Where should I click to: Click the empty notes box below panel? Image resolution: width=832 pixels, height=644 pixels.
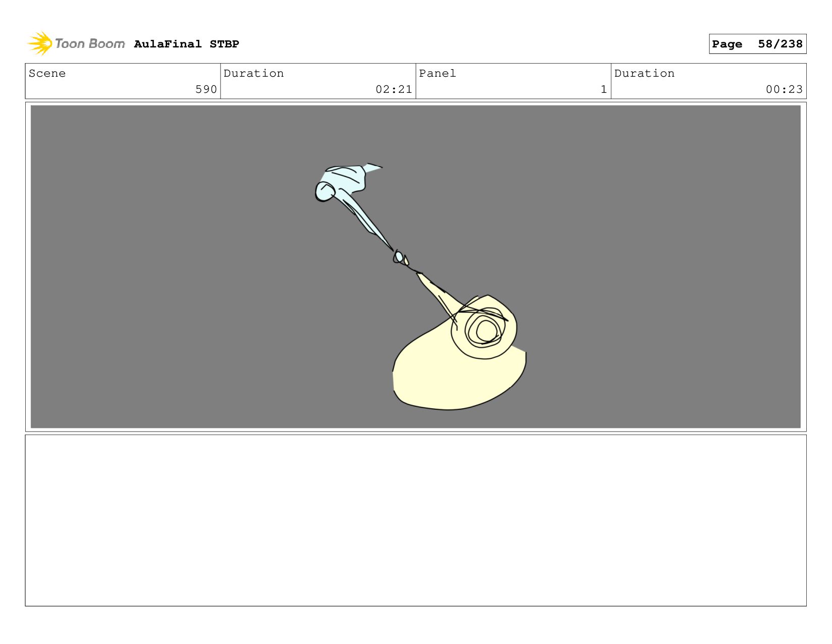415,520
